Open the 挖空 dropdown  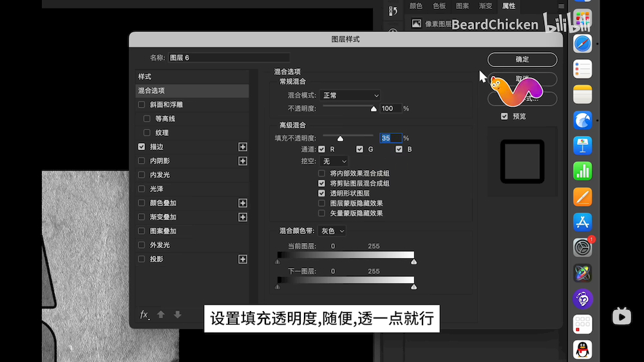tap(334, 161)
